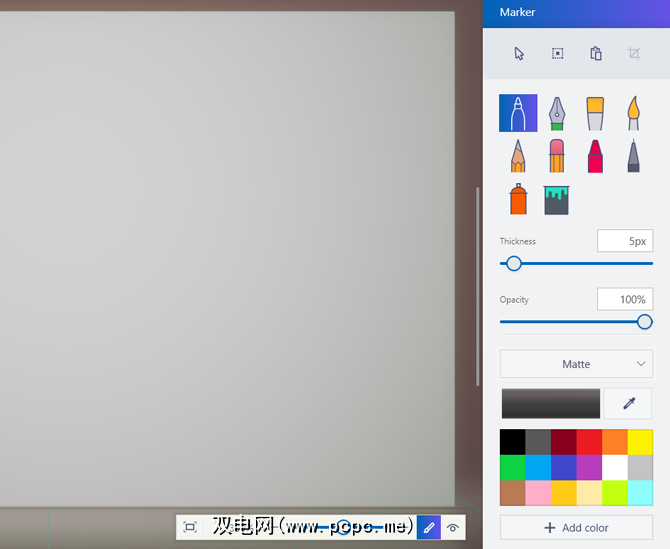The image size is (670, 549).
Task: Pick the dark red color swatch
Action: [564, 442]
